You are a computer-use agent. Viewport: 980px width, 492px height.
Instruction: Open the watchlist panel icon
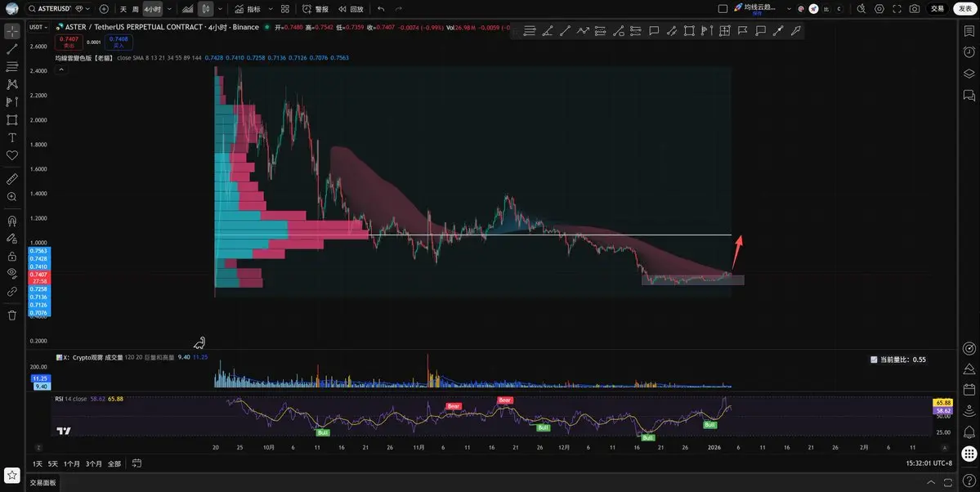(969, 30)
